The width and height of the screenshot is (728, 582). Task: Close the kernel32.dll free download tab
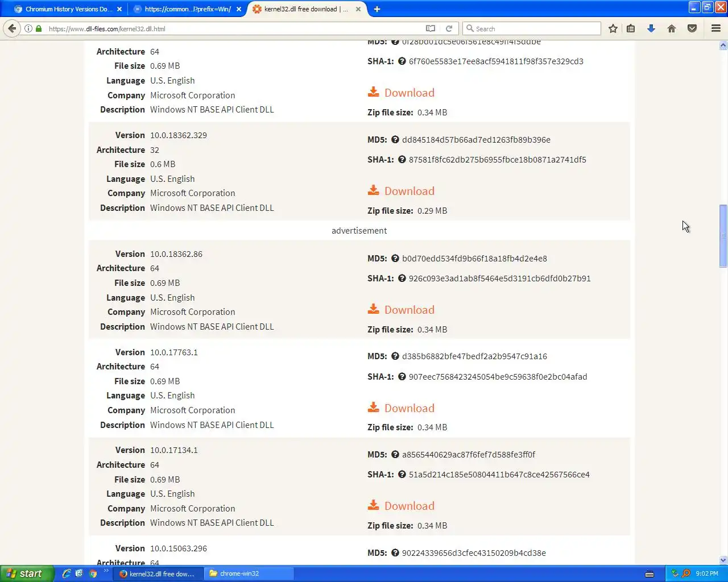pyautogui.click(x=358, y=9)
